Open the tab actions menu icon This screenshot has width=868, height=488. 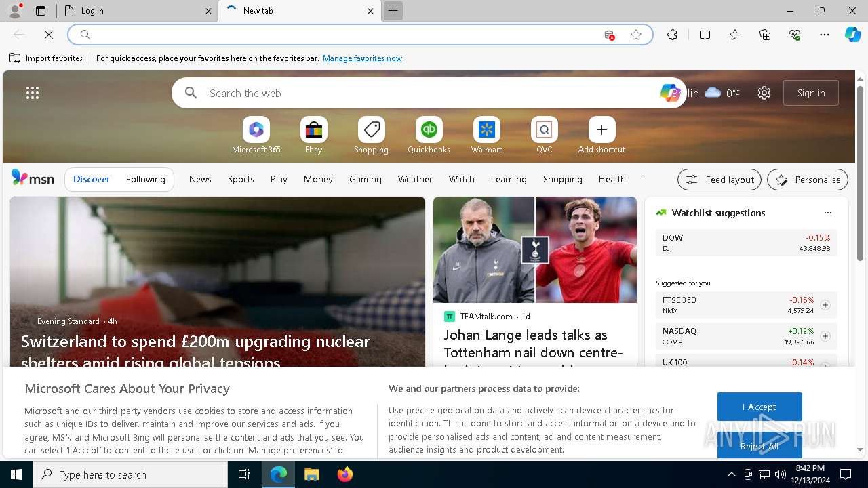[41, 11]
